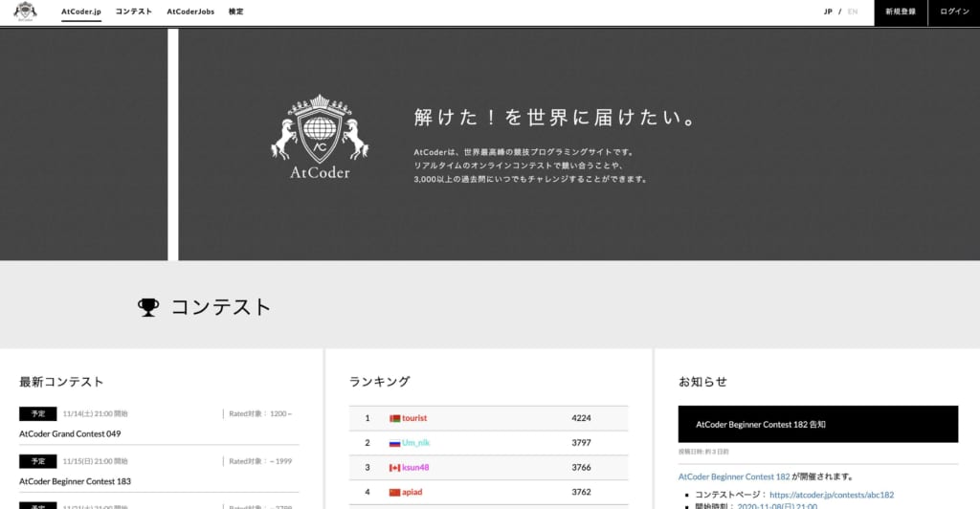This screenshot has width=980, height=509.
Task: Click the ログイン button
Action: (954, 12)
